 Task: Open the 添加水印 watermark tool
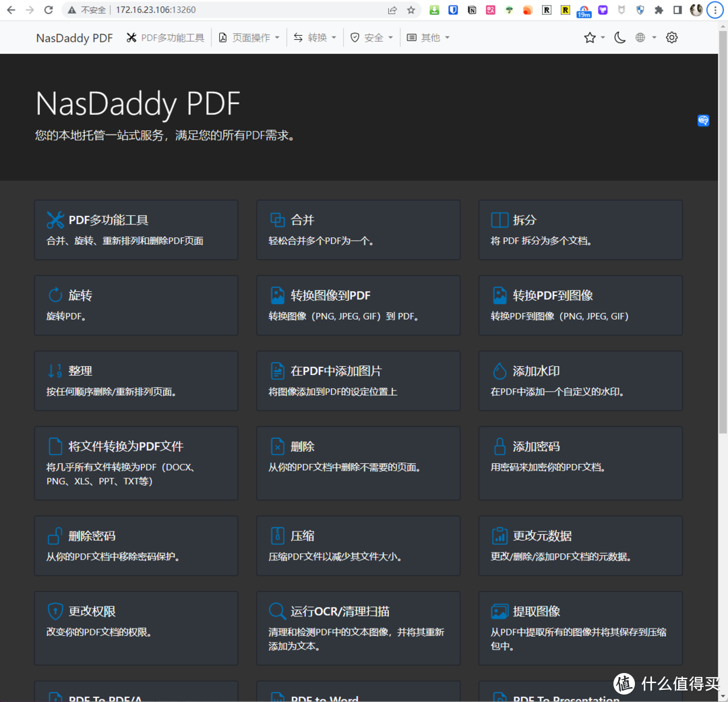point(580,380)
